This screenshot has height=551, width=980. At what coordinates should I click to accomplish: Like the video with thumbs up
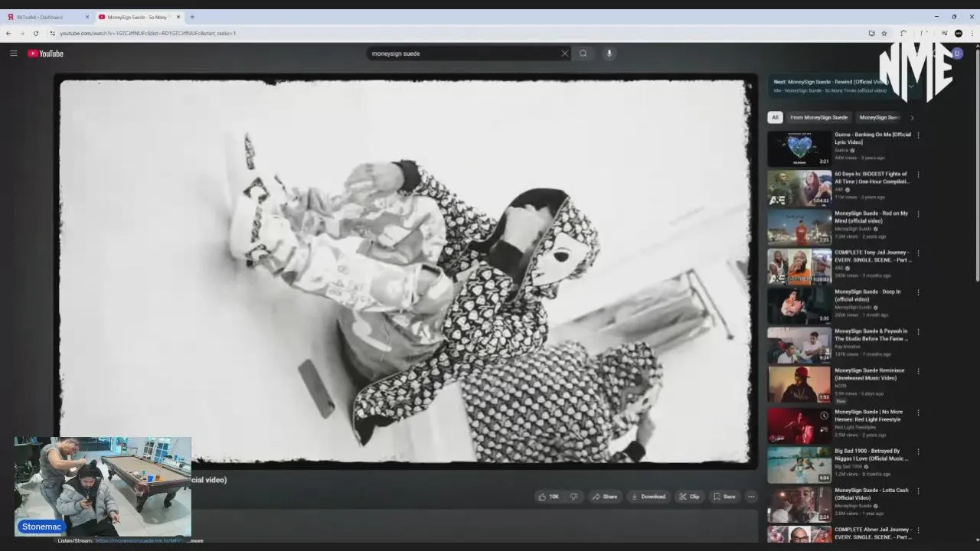coord(548,497)
